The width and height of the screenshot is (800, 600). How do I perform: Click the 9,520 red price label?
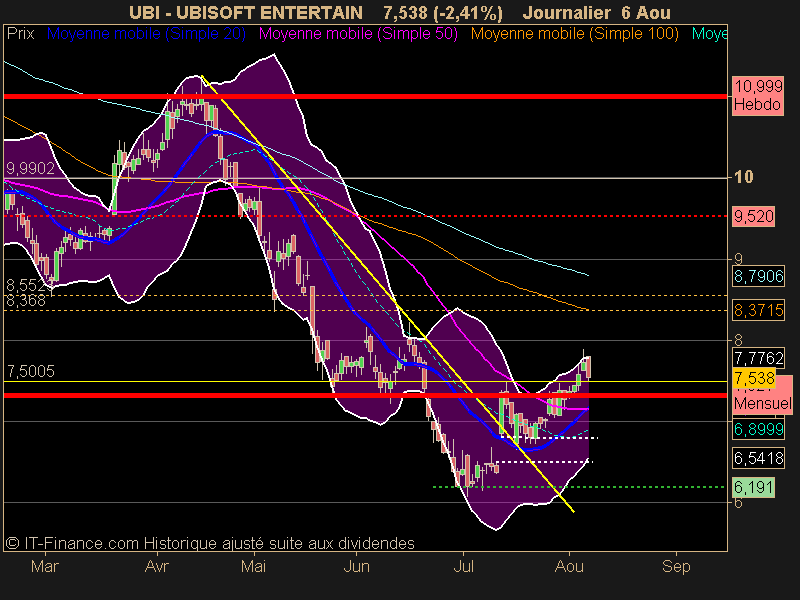(754, 216)
